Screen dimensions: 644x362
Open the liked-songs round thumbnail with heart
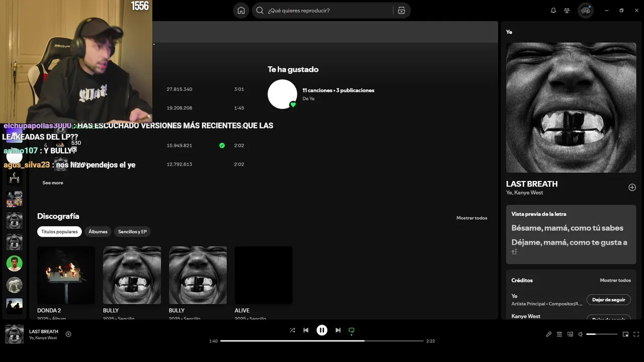[282, 94]
